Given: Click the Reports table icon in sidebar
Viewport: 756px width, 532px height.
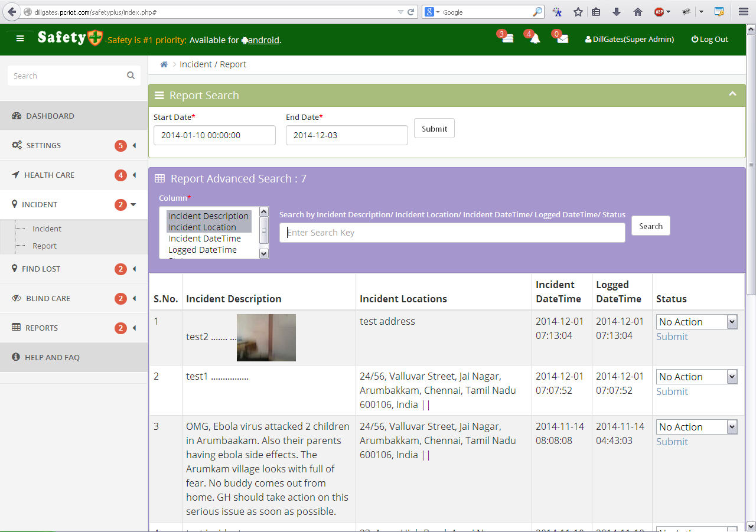Looking at the screenshot, I should (x=16, y=328).
